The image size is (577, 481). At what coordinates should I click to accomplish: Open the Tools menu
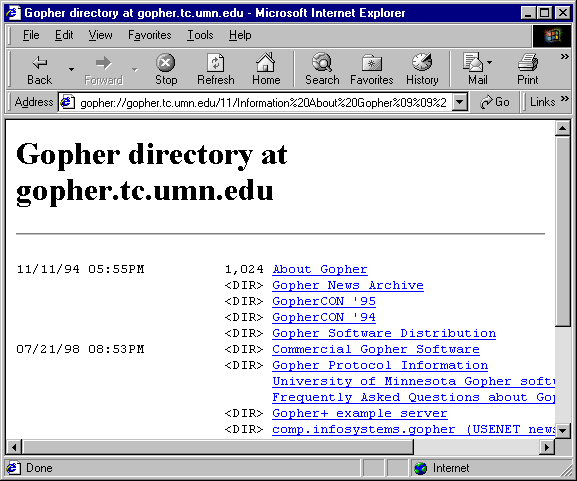click(200, 35)
